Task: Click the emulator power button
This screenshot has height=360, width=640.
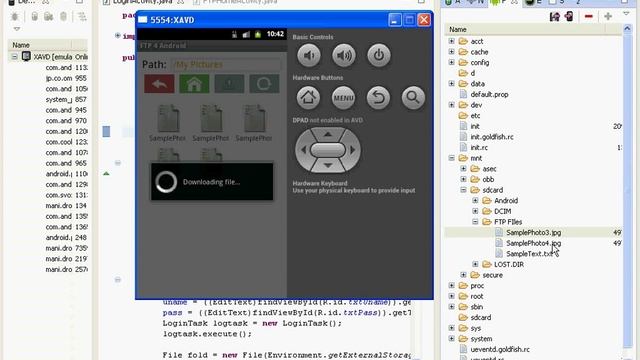Action: click(x=379, y=55)
